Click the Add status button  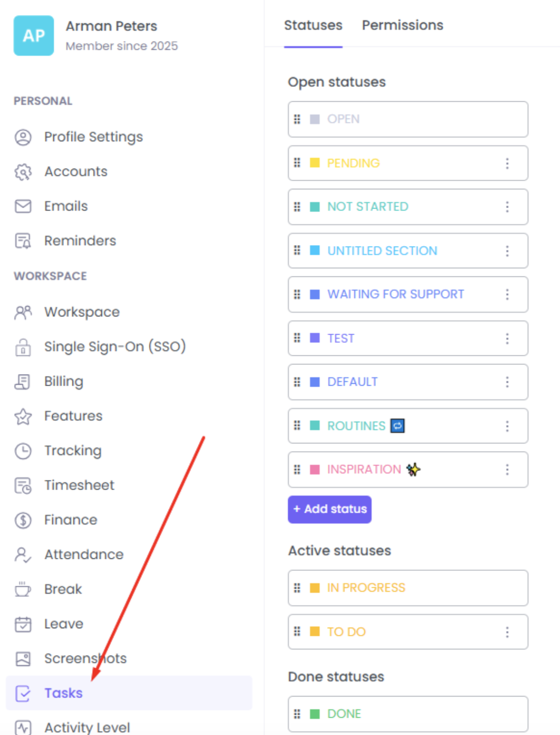click(330, 509)
